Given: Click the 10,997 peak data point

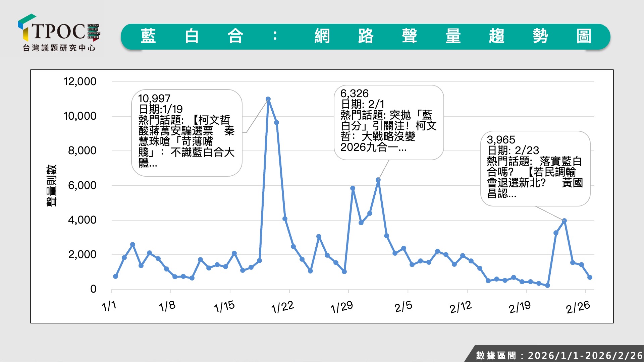Looking at the screenshot, I should 268,99.
